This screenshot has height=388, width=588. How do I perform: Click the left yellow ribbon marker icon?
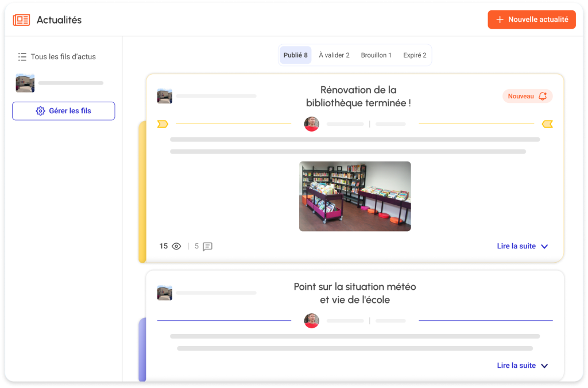[163, 124]
